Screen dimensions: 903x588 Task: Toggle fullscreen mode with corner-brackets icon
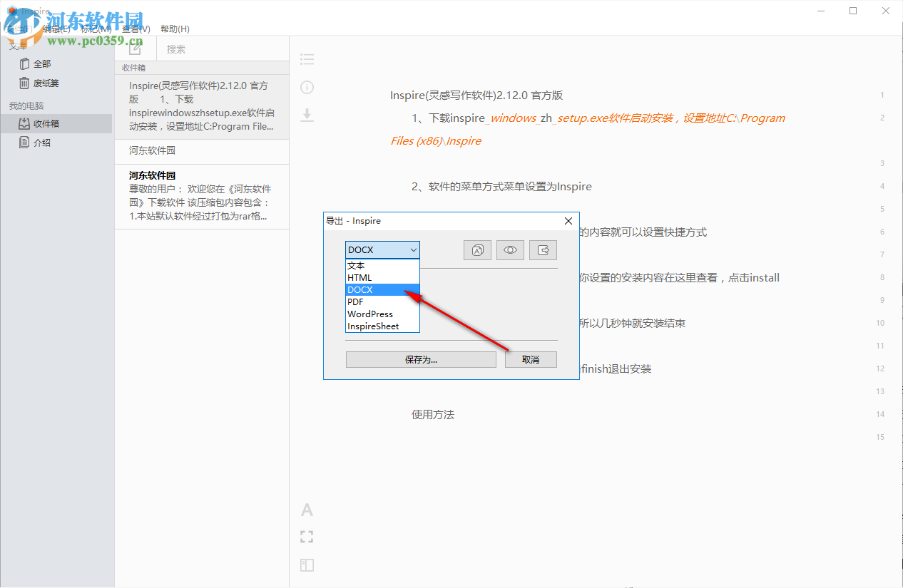pyautogui.click(x=307, y=537)
